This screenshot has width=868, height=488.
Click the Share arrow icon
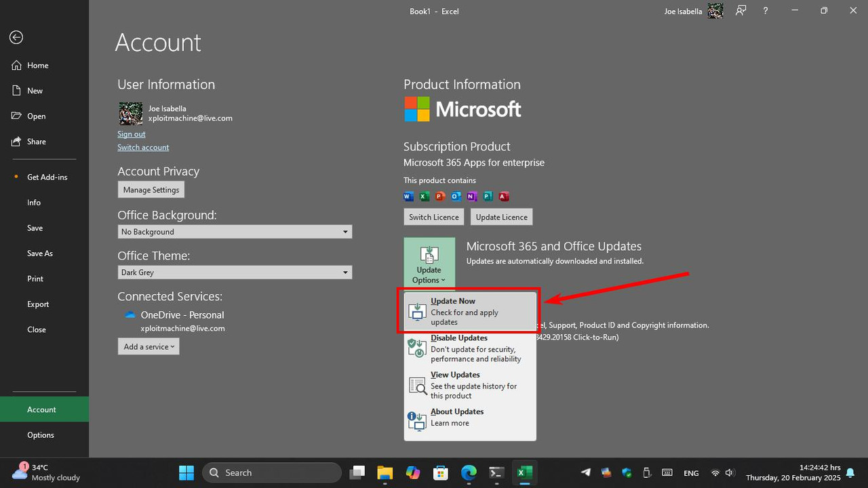(x=16, y=141)
